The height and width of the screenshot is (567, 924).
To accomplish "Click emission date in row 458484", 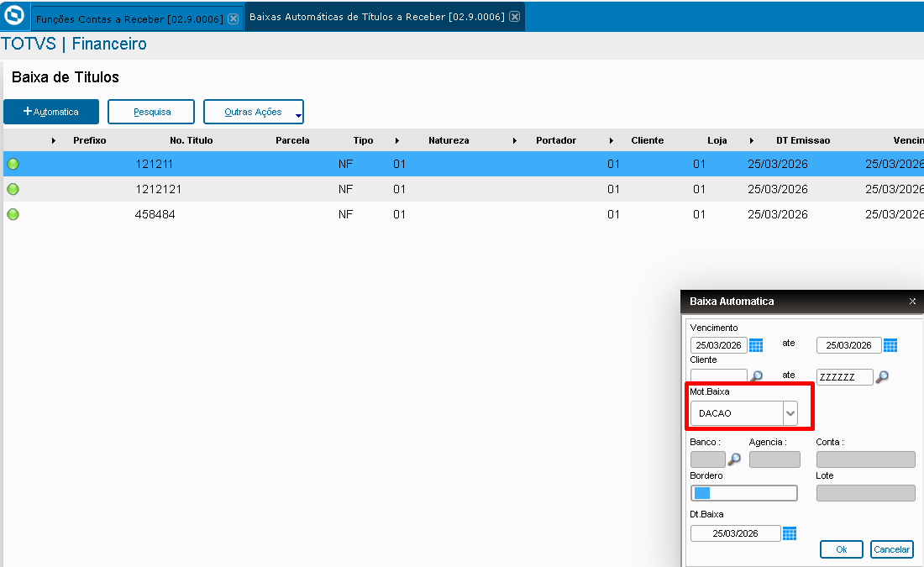I will coord(777,214).
